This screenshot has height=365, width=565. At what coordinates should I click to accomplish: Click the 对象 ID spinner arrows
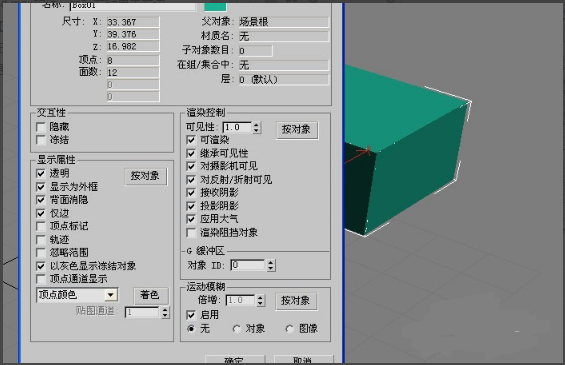click(x=271, y=266)
